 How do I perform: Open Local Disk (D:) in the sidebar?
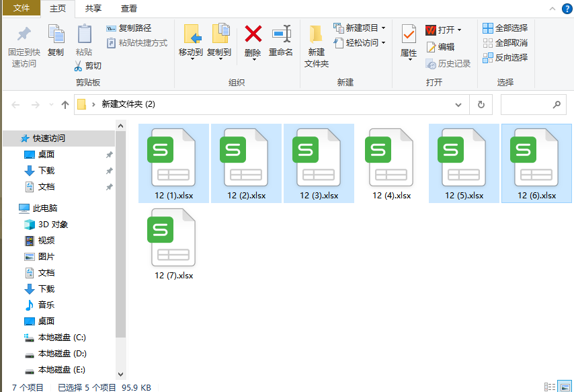[x=62, y=354]
